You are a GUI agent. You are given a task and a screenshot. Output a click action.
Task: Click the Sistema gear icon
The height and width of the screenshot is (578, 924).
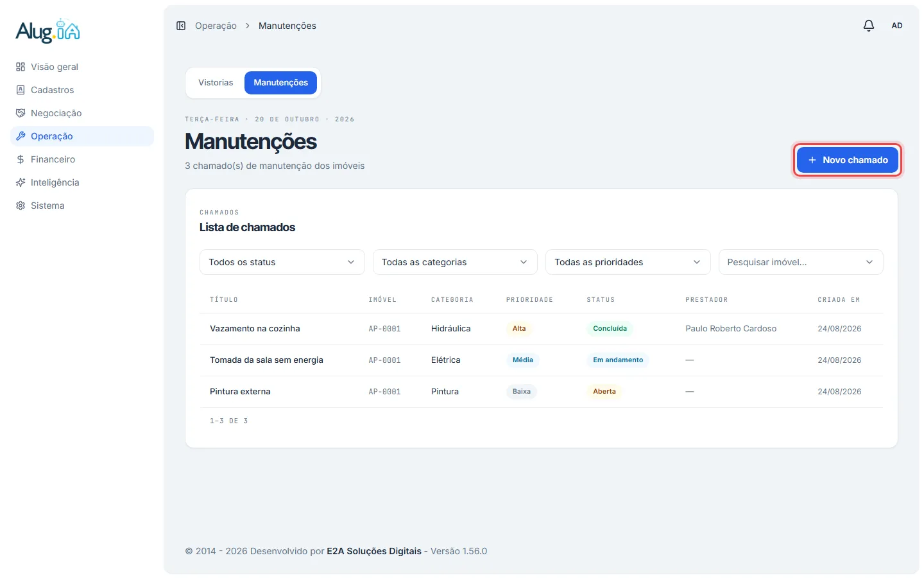coord(21,206)
